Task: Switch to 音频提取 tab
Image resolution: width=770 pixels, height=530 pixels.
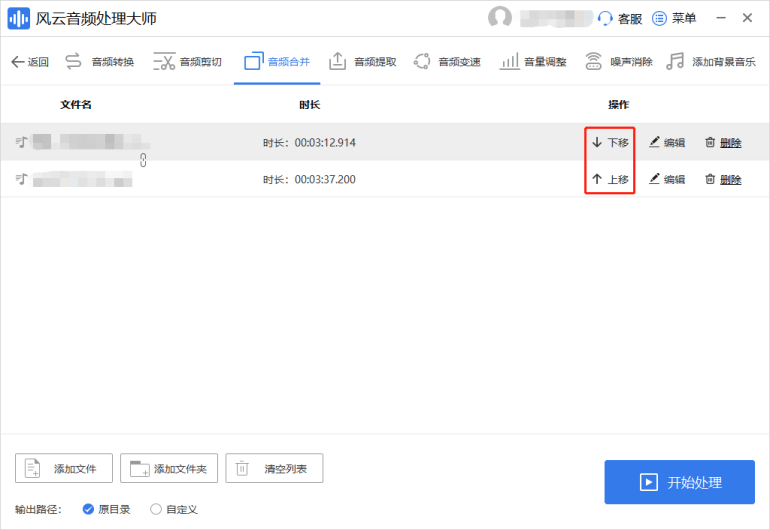Action: 362,62
